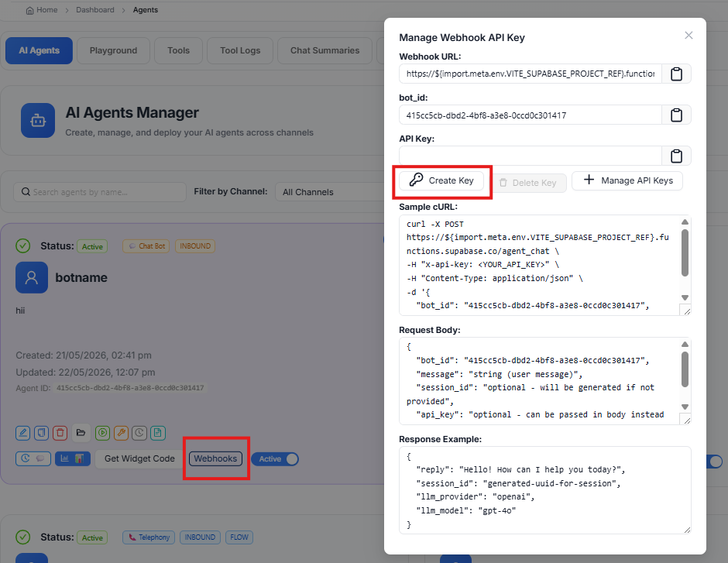Image resolution: width=728 pixels, height=563 pixels.
Task: Click the Response Example text area
Action: (x=545, y=490)
